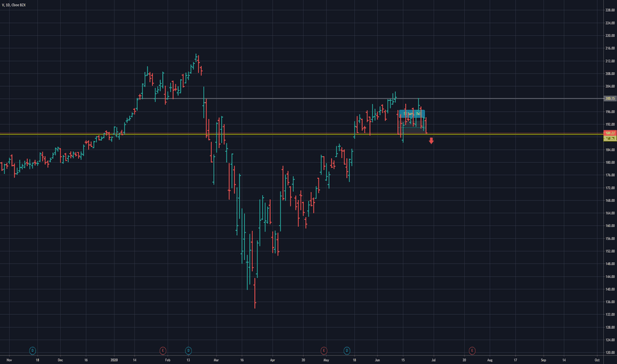Open the earnings marker near May label
617x364 pixels.
click(x=324, y=350)
